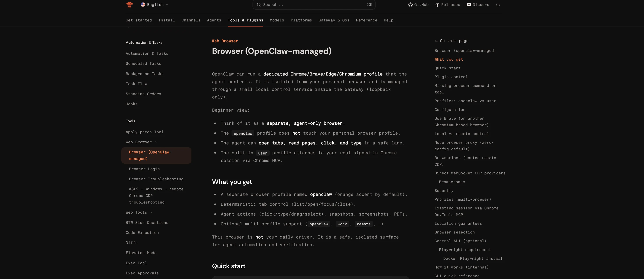Jump to Browserless hosted remote CDP
The width and height of the screenshot is (644, 279).
pos(465,161)
